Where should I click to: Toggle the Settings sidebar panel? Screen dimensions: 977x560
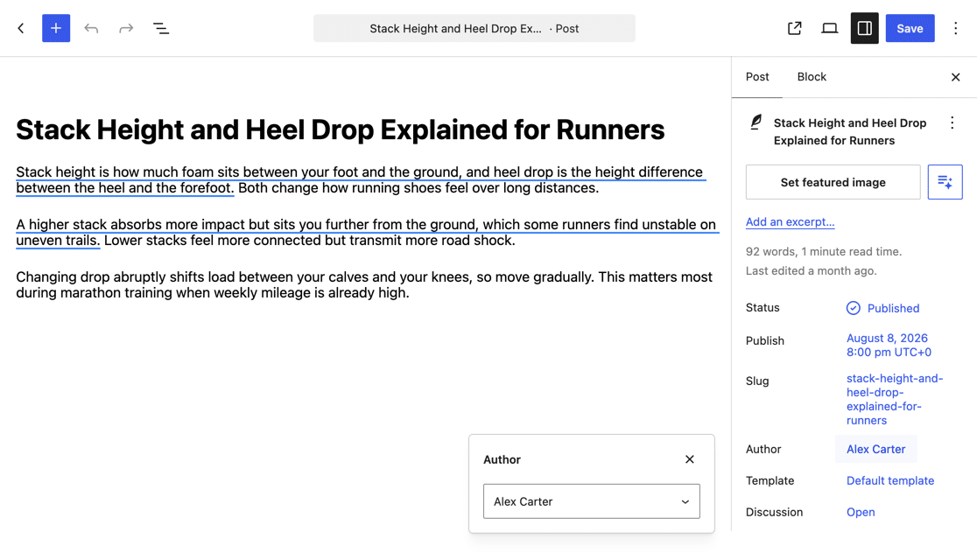coord(865,28)
